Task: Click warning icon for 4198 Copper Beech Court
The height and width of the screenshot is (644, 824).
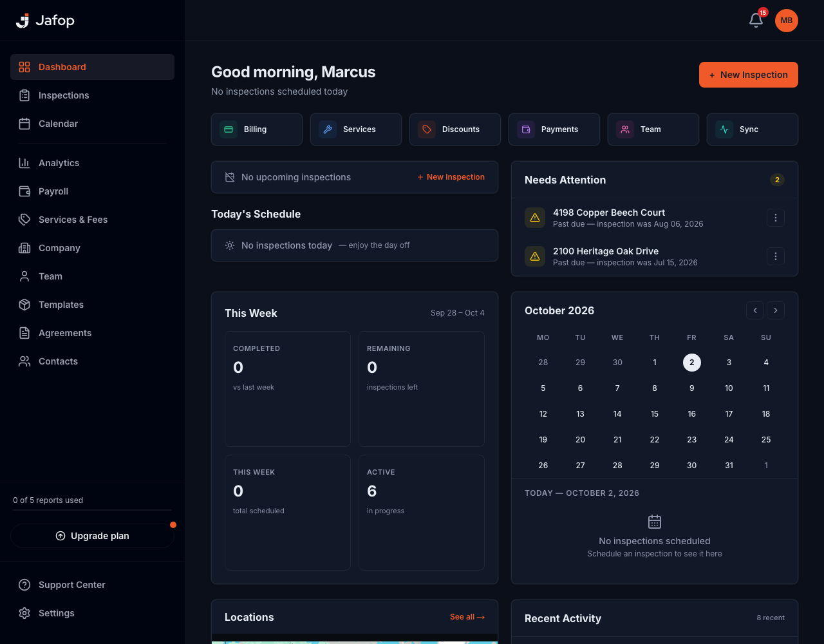Action: tap(535, 218)
